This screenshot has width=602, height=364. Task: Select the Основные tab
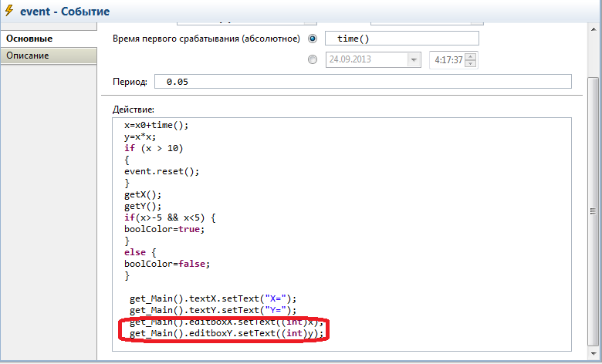click(x=49, y=39)
